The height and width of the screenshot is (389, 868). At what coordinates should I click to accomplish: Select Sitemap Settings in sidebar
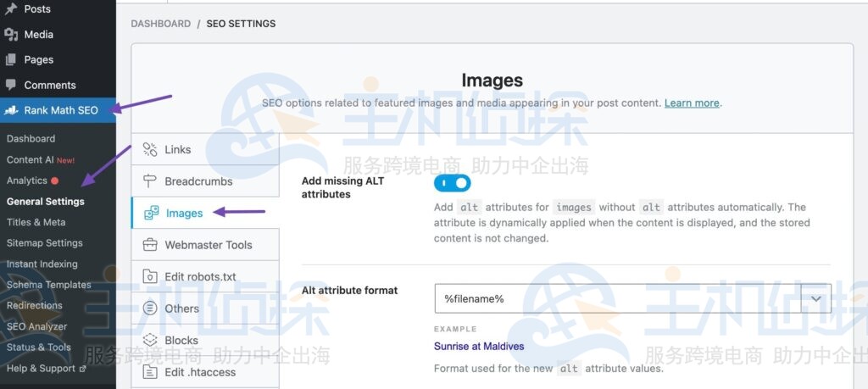coord(44,243)
